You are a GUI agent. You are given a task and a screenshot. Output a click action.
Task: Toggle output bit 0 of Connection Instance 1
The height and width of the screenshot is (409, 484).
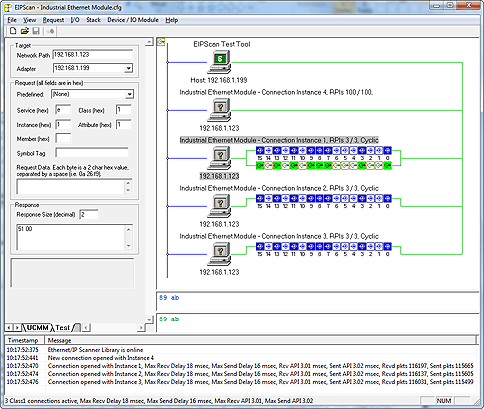tap(387, 165)
